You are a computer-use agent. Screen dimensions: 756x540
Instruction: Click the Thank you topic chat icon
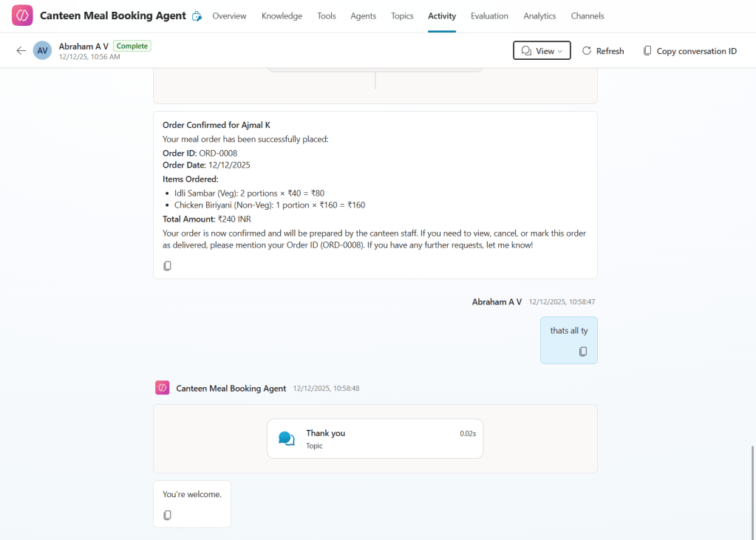287,439
